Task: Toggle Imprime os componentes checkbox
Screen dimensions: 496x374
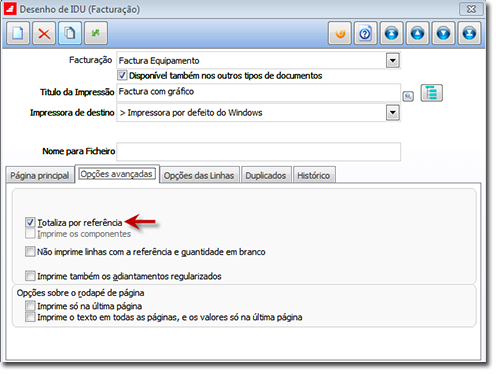Action: point(30,233)
